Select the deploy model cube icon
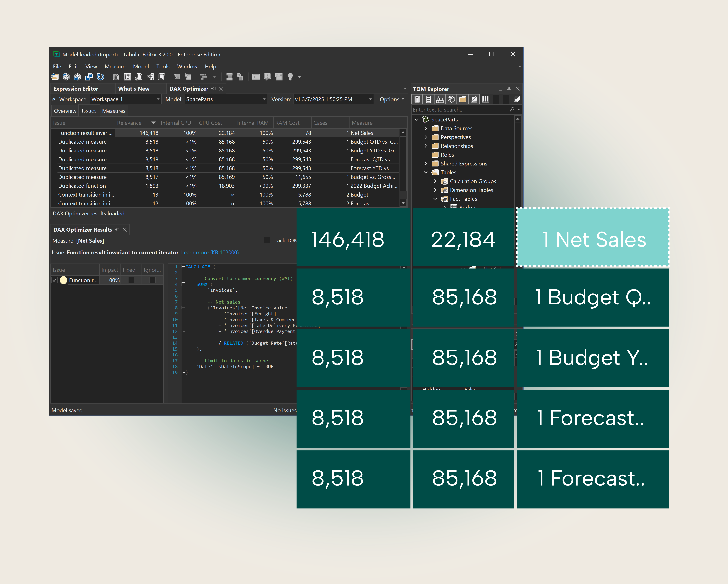The height and width of the screenshot is (584, 728). click(66, 77)
